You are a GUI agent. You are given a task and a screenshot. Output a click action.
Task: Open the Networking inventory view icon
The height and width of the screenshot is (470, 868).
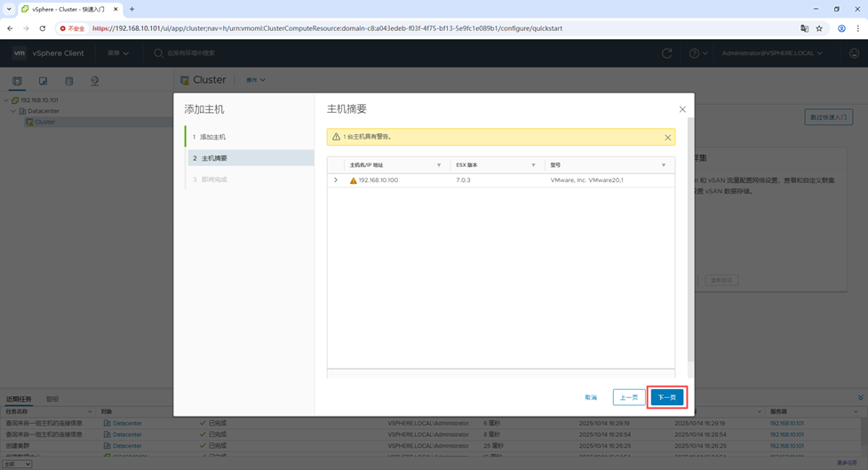(x=94, y=81)
